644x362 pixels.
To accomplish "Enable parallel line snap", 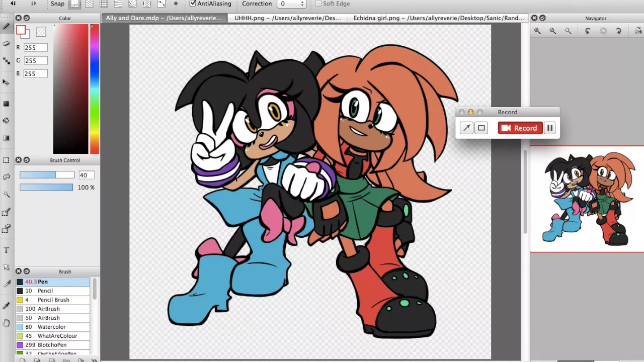I will [89, 4].
